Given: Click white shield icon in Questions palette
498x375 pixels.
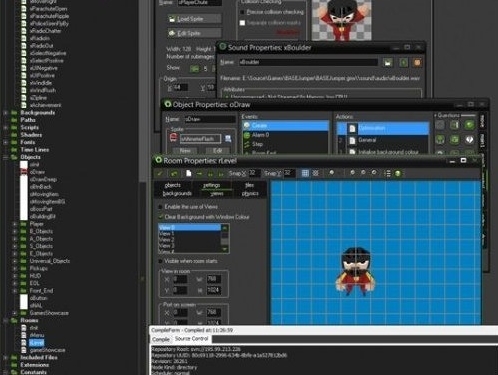Looking at the screenshot, I should tap(469, 139).
